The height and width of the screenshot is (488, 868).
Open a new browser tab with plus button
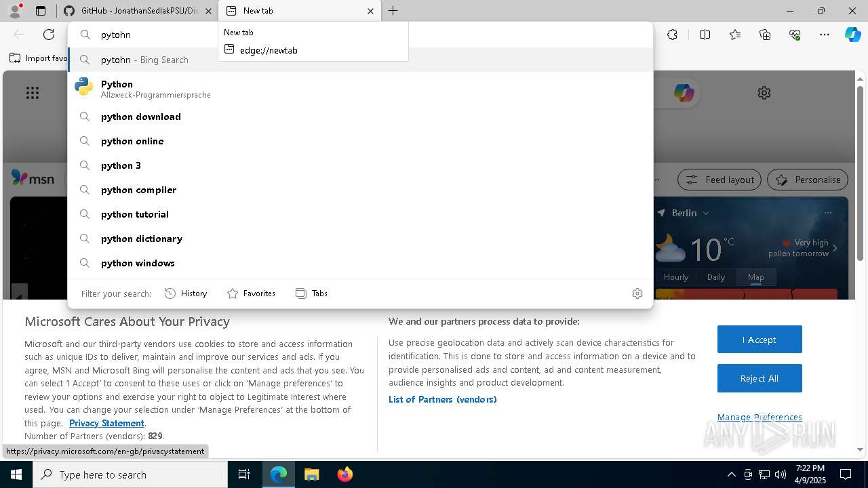pyautogui.click(x=393, y=11)
